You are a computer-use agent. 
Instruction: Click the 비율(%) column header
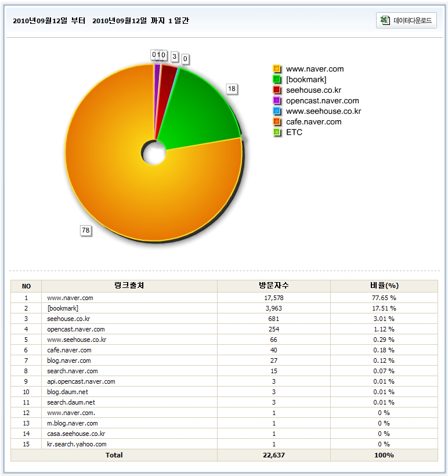tap(384, 286)
